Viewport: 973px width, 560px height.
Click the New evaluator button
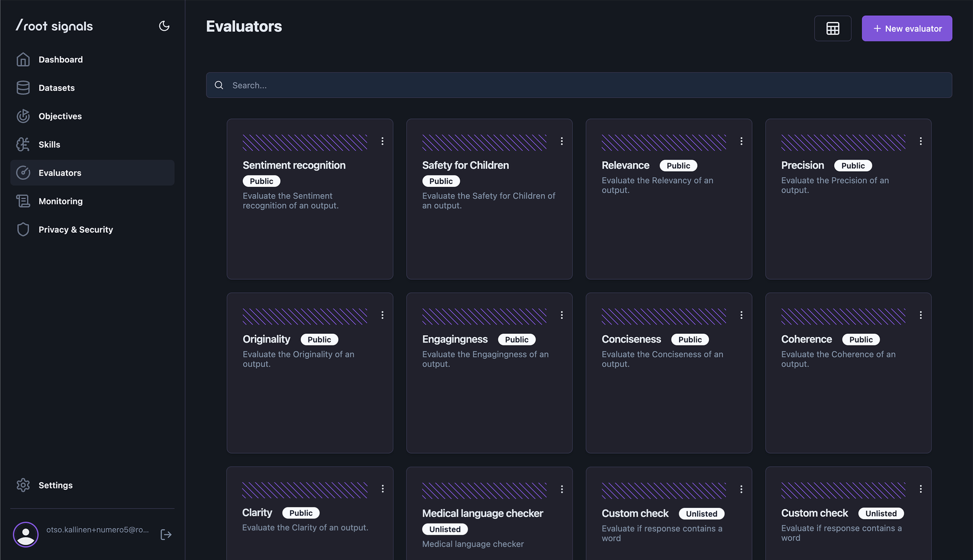click(x=907, y=28)
